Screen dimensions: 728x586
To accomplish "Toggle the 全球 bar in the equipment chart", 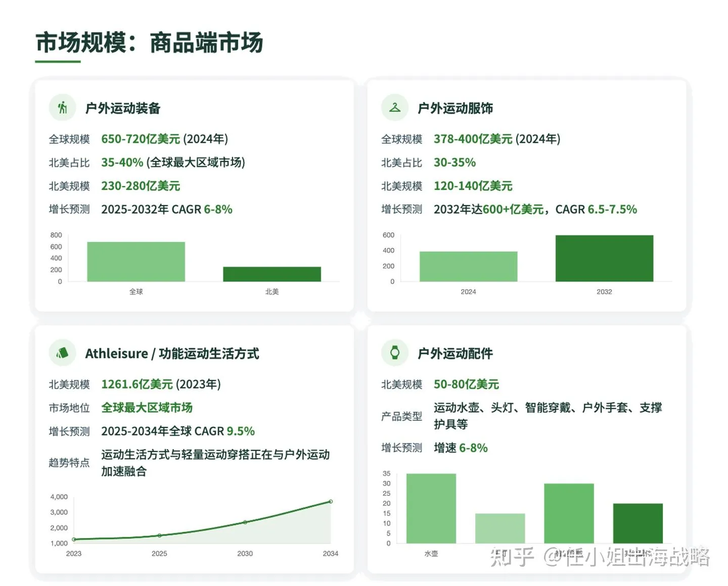I will tap(136, 262).
